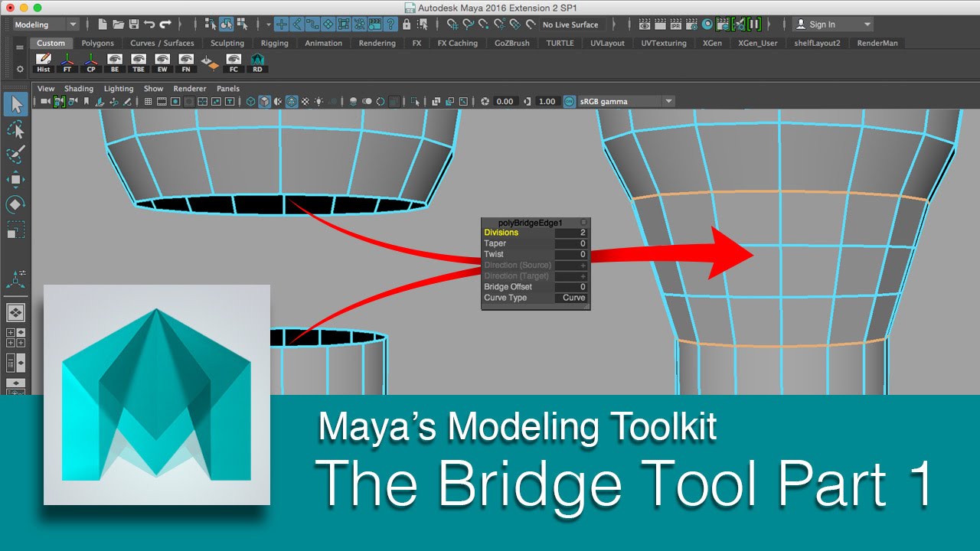
Task: Toggle the view color management button
Action: tap(569, 101)
